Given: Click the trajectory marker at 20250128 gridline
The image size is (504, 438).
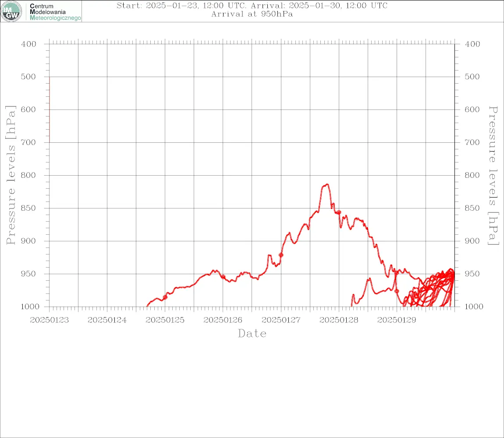Looking at the screenshot, I should (x=339, y=212).
